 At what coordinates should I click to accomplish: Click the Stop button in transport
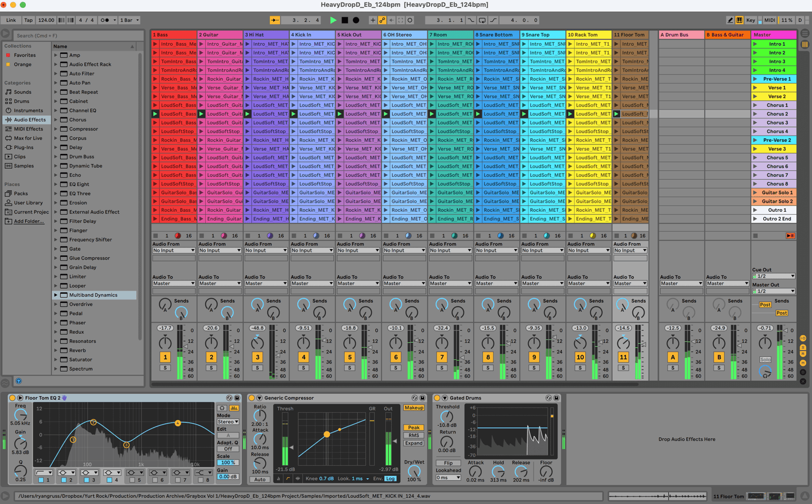(344, 20)
